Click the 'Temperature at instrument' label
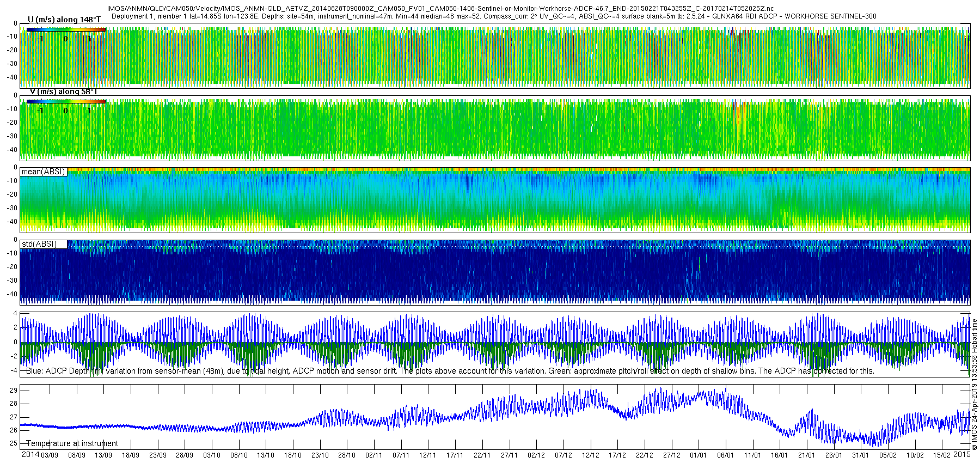The width and height of the screenshot is (980, 463). pyautogui.click(x=72, y=443)
